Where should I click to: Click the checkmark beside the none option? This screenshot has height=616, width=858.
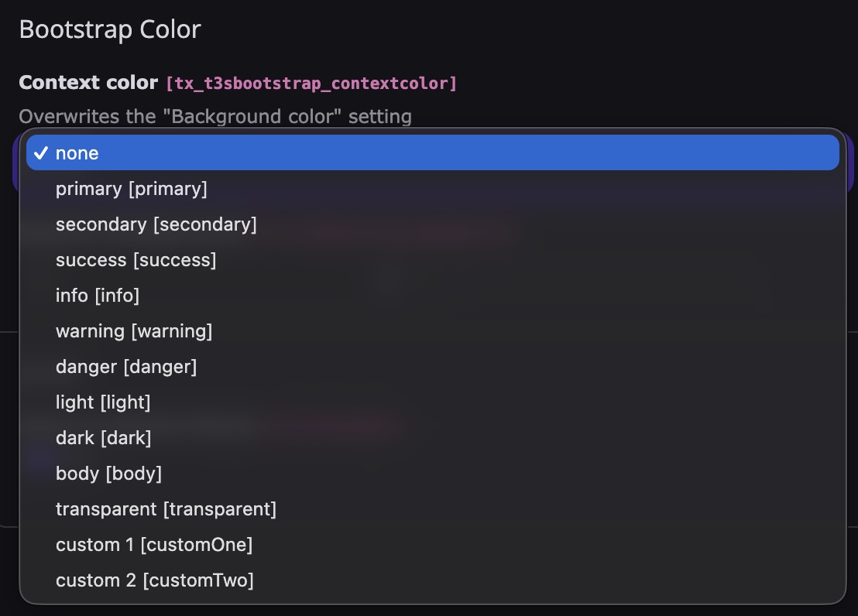click(40, 153)
